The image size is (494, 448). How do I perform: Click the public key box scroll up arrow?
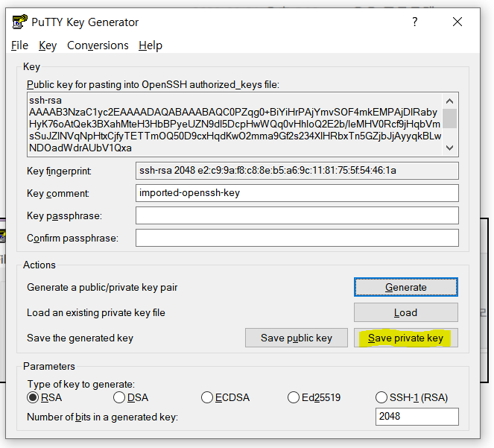click(450, 101)
